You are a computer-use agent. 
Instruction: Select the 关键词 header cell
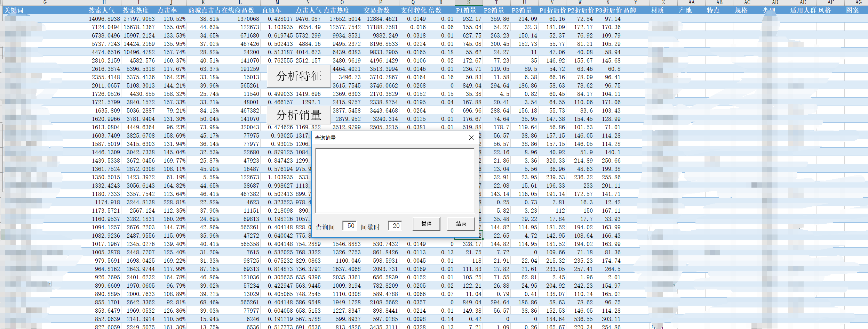tap(45, 10)
